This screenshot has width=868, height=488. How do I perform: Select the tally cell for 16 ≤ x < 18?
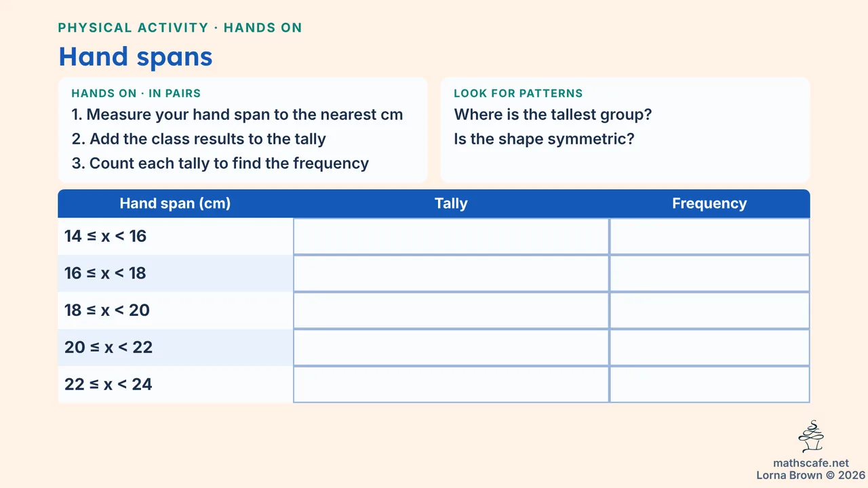(x=452, y=274)
